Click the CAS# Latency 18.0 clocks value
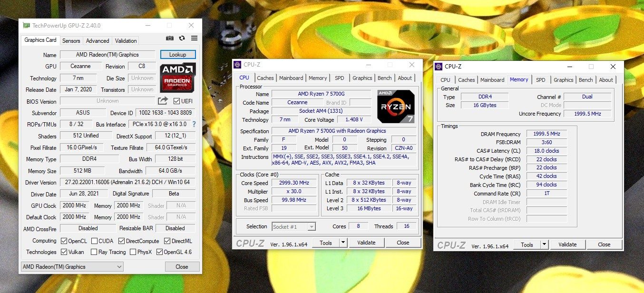This screenshot has width=644, height=293. [546, 151]
